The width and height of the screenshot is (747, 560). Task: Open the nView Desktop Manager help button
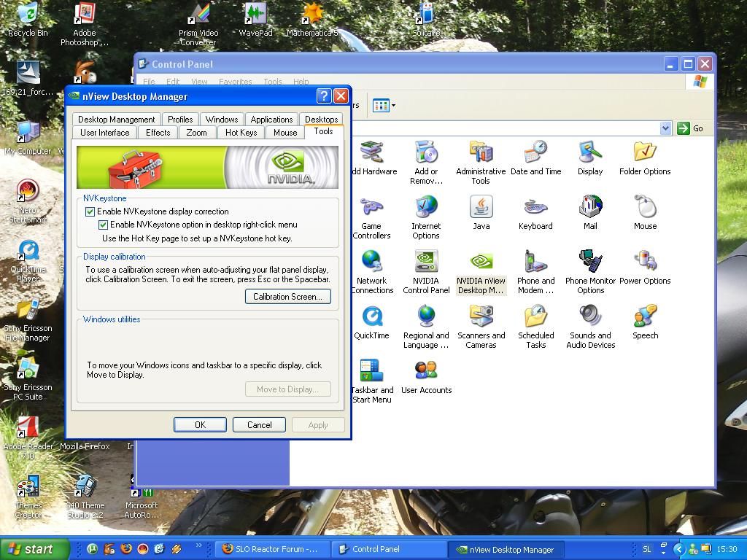pyautogui.click(x=323, y=96)
